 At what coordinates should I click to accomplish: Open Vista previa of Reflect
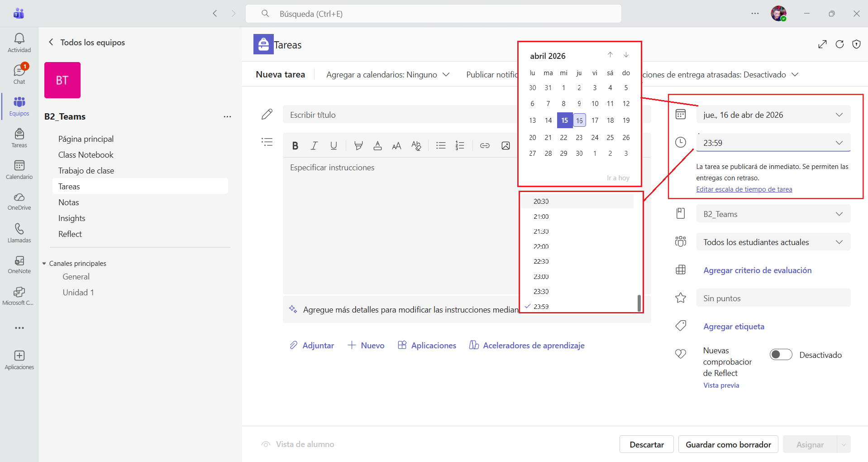click(721, 385)
